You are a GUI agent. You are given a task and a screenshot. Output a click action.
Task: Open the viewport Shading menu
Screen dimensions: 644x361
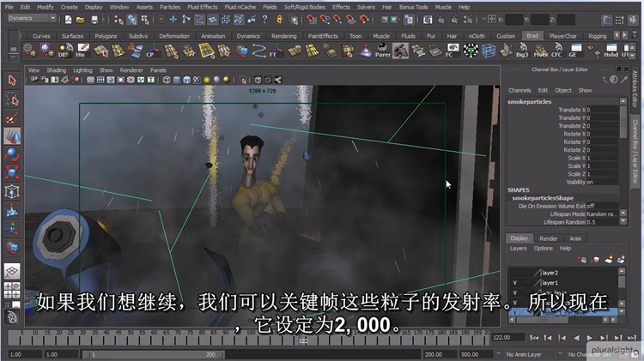(57, 70)
